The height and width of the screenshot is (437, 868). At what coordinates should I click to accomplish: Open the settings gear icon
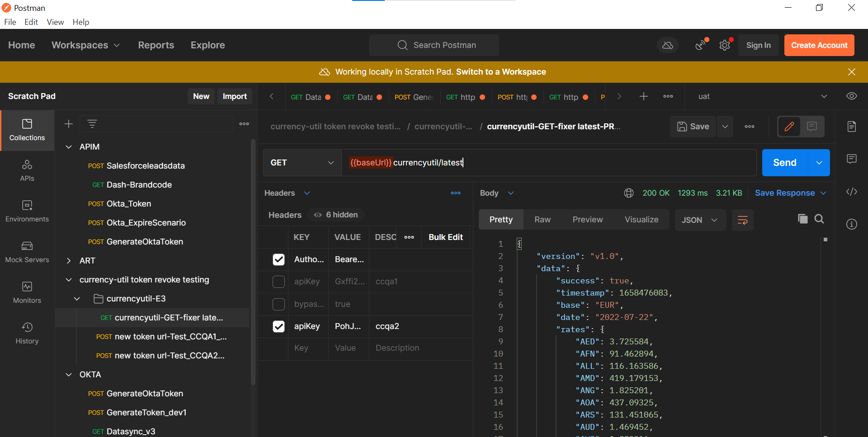point(725,45)
